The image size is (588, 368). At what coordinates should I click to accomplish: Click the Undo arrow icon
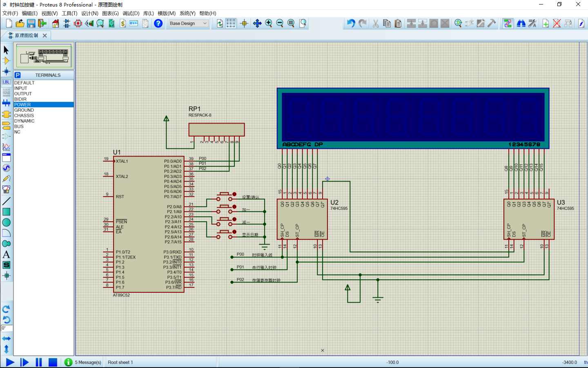pyautogui.click(x=351, y=23)
